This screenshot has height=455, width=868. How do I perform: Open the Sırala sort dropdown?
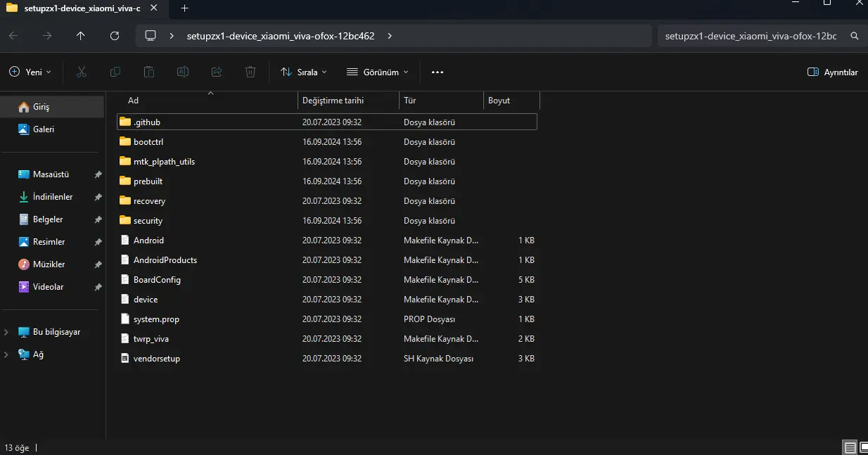[304, 72]
